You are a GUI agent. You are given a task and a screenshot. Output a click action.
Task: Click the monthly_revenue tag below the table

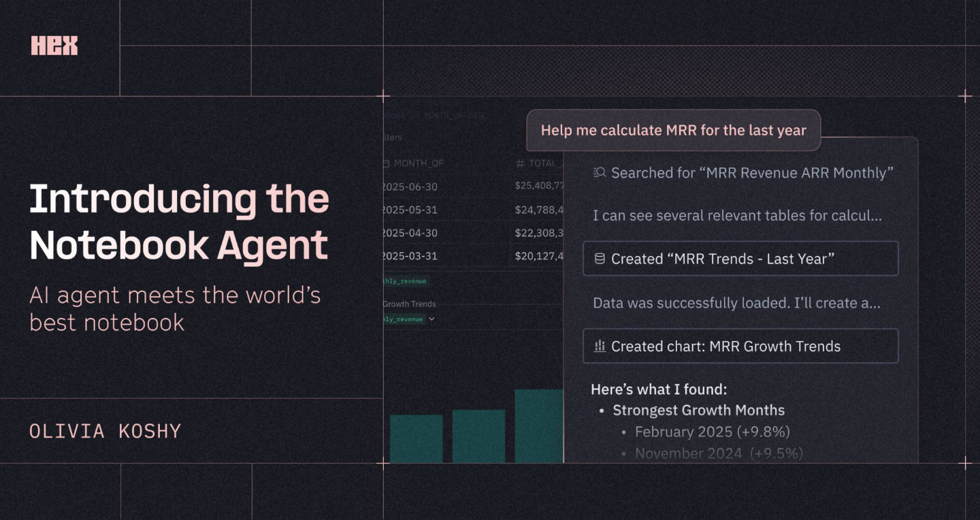point(406,280)
